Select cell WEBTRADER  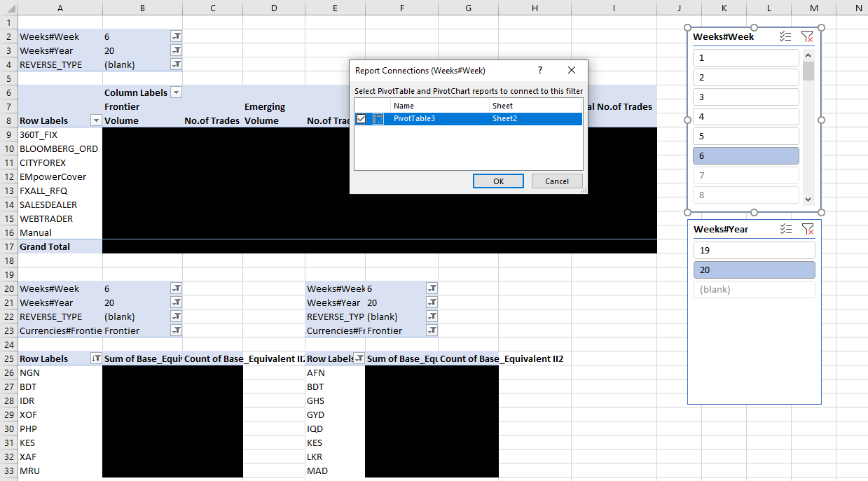pos(60,218)
